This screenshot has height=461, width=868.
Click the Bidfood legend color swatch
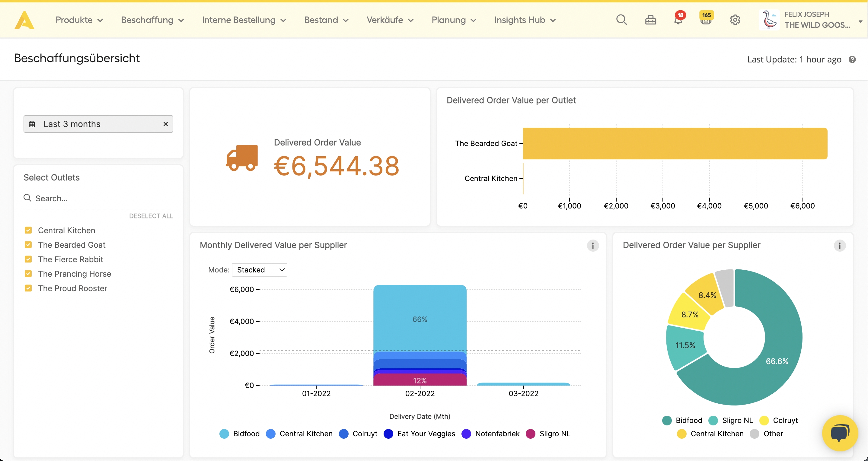click(x=224, y=434)
